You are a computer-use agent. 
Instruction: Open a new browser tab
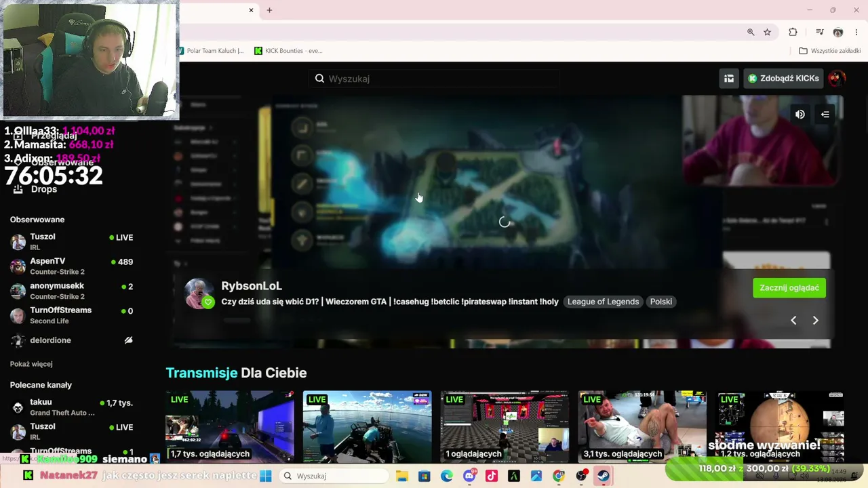[269, 10]
